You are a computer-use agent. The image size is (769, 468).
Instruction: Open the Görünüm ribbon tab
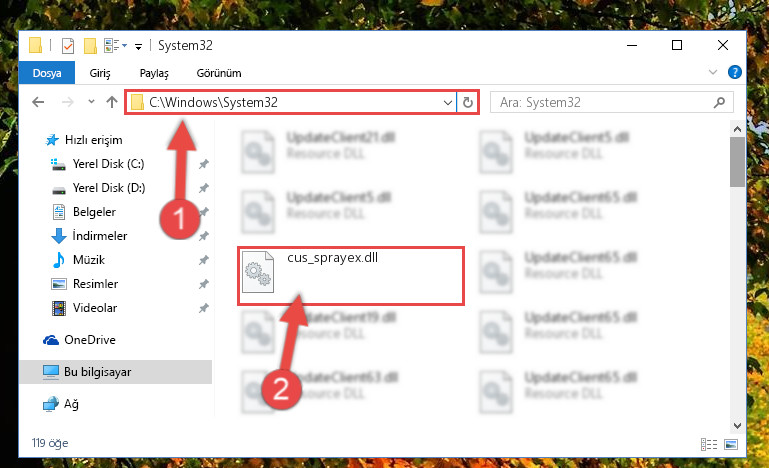(x=219, y=73)
